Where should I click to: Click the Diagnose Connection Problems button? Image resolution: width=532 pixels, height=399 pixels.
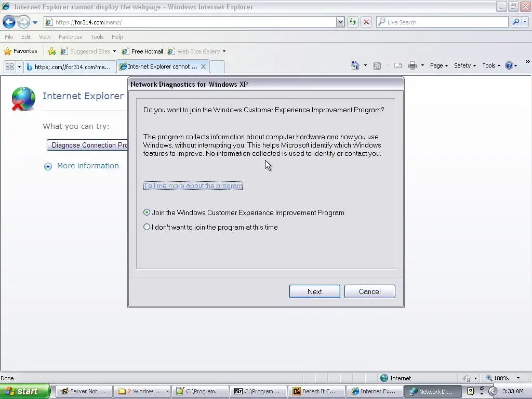pyautogui.click(x=87, y=145)
